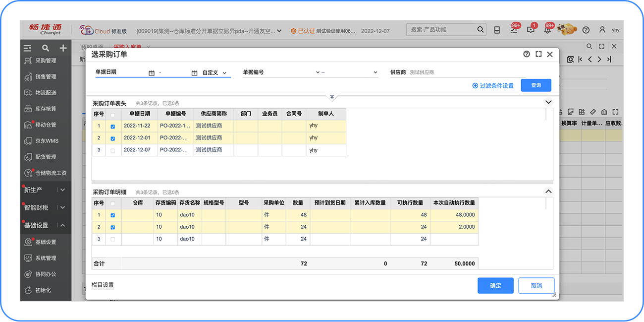
Task: Uncheck the 2022-11-22 purchase order row
Action: pyautogui.click(x=113, y=127)
